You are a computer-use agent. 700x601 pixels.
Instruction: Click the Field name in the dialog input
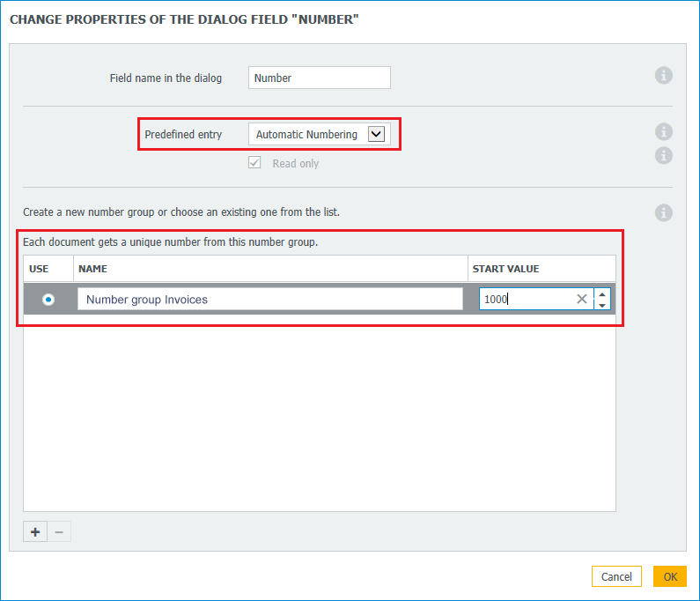coord(319,78)
